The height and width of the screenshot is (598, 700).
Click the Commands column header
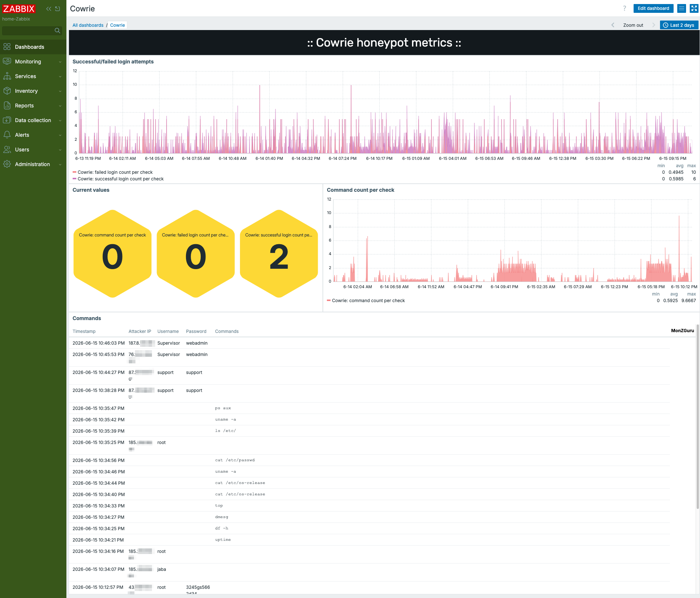tap(227, 331)
